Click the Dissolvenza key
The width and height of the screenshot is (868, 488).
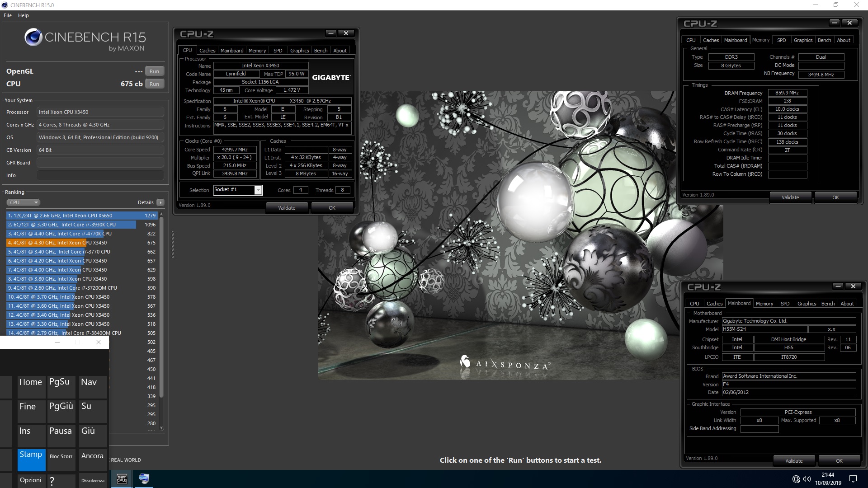click(93, 480)
